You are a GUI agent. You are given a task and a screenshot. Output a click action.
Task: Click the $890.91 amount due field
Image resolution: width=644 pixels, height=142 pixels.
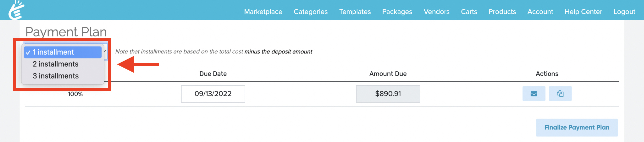point(388,94)
